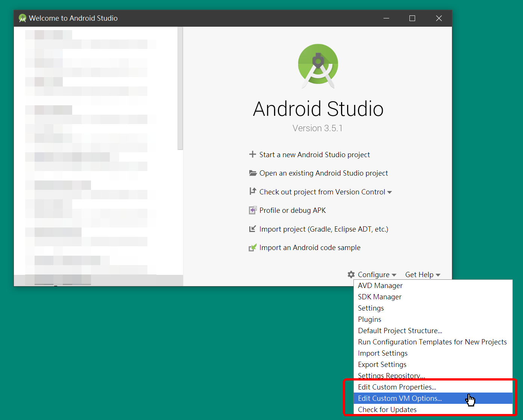Open Settings Repository... entry

click(x=433, y=375)
